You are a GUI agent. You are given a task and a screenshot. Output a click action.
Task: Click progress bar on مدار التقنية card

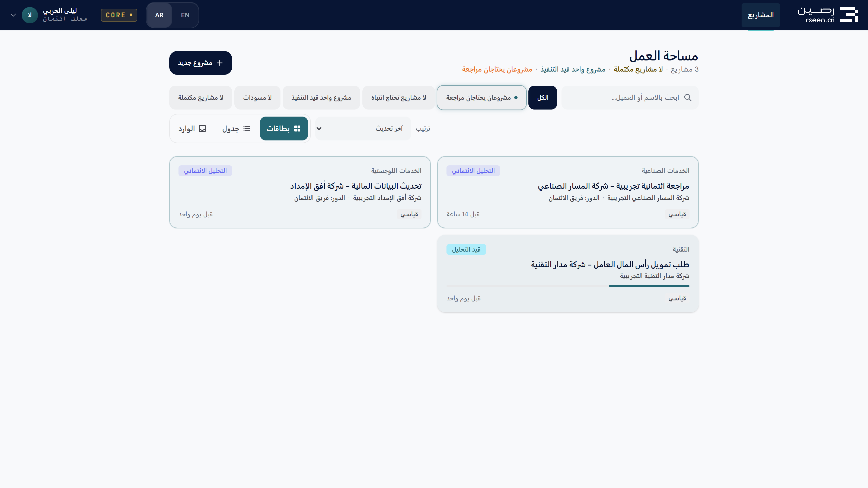point(568,286)
